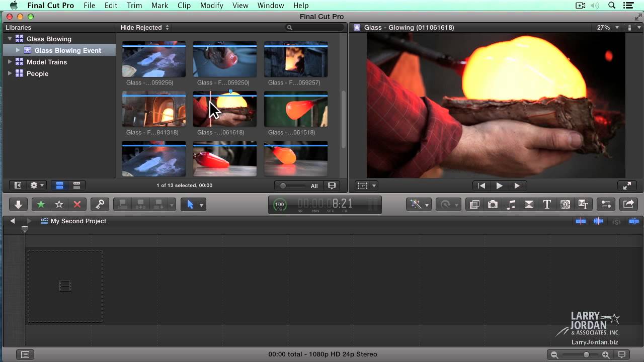
Task: Select the Glass - F...841318 clip thumbnail
Action: point(154,109)
